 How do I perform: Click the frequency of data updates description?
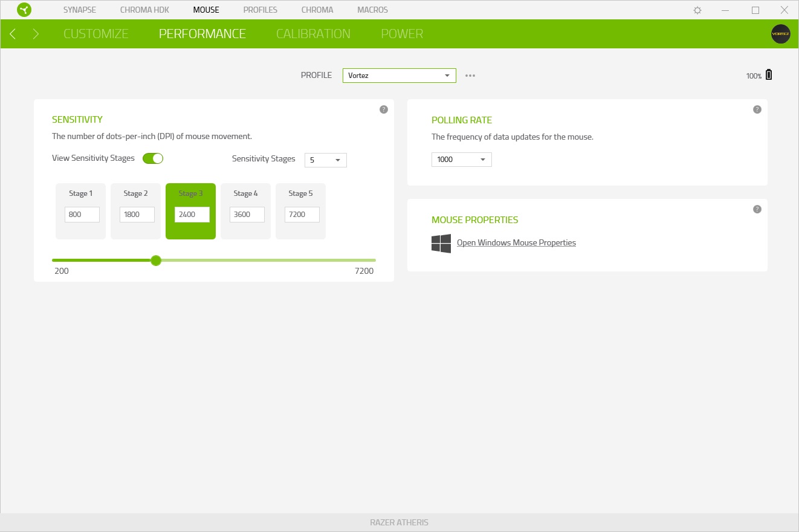point(513,137)
